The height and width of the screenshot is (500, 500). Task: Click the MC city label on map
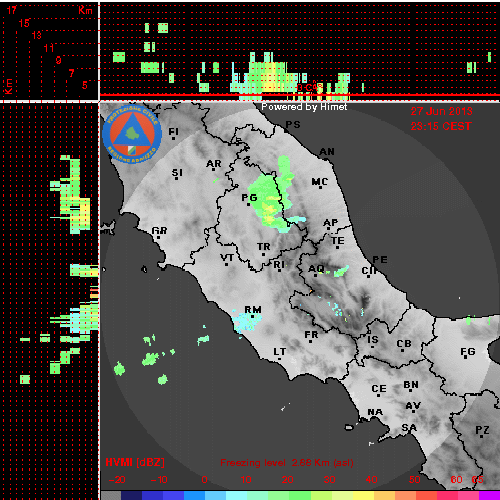point(320,182)
